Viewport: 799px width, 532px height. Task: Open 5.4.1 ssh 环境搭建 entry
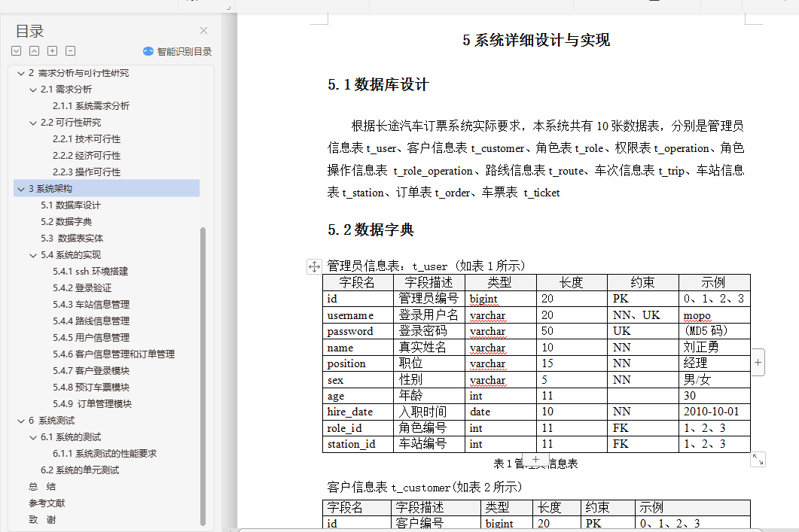[x=90, y=272]
